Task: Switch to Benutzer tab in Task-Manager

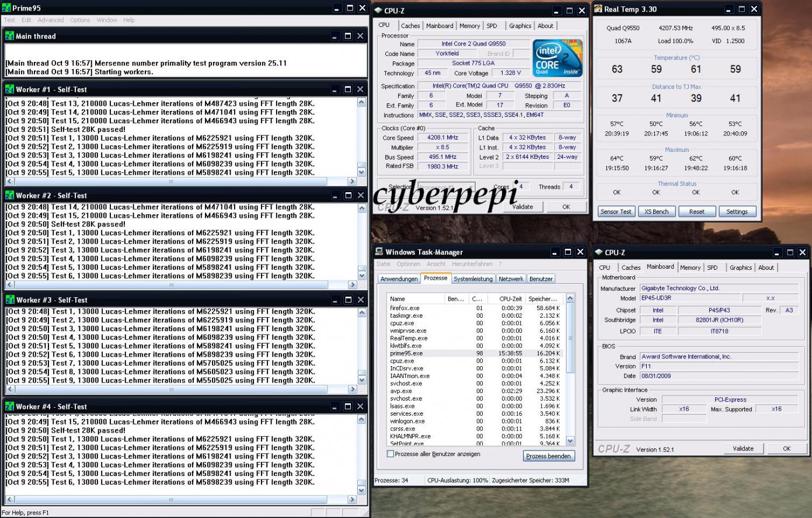Action: [x=541, y=279]
